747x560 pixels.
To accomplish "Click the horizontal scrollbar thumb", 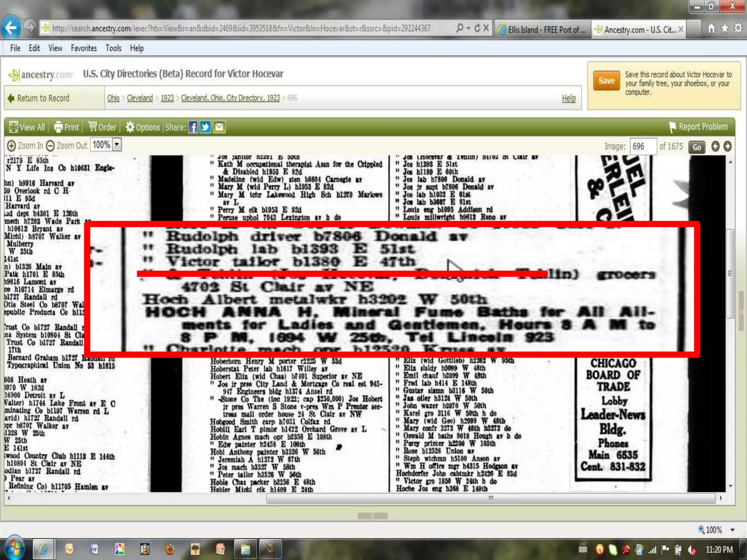I will click(x=490, y=498).
